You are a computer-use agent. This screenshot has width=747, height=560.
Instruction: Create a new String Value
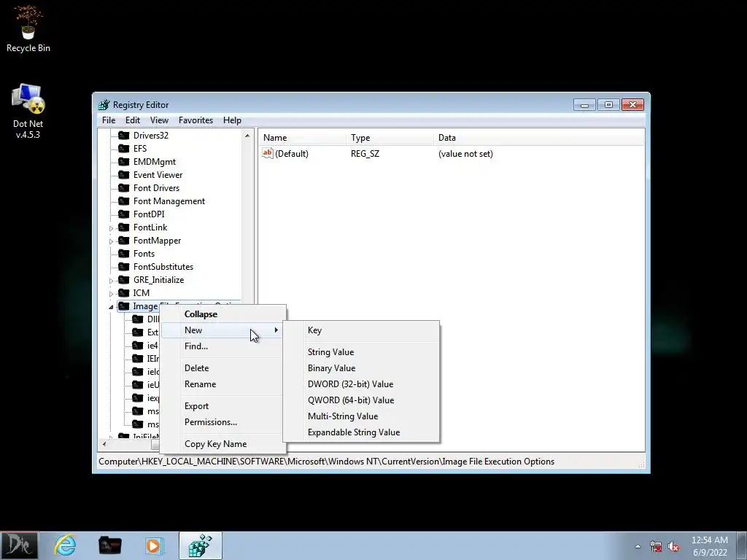pos(361,352)
